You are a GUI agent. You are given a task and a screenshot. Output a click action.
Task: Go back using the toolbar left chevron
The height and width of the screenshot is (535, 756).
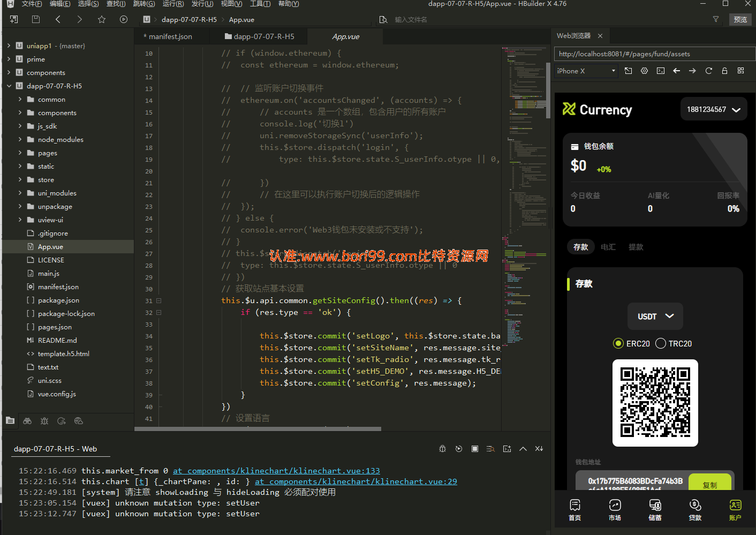[58, 19]
